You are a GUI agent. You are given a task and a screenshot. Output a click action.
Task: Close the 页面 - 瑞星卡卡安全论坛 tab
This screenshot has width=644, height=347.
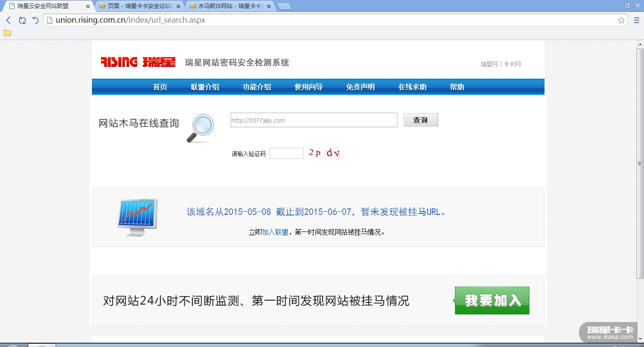pos(178,6)
